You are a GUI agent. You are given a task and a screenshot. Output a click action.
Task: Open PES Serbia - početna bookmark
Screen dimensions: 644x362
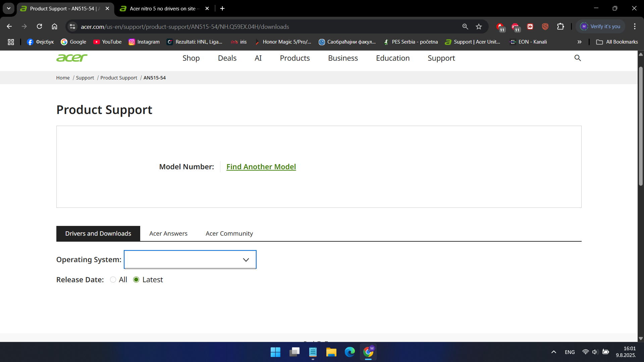(411, 42)
